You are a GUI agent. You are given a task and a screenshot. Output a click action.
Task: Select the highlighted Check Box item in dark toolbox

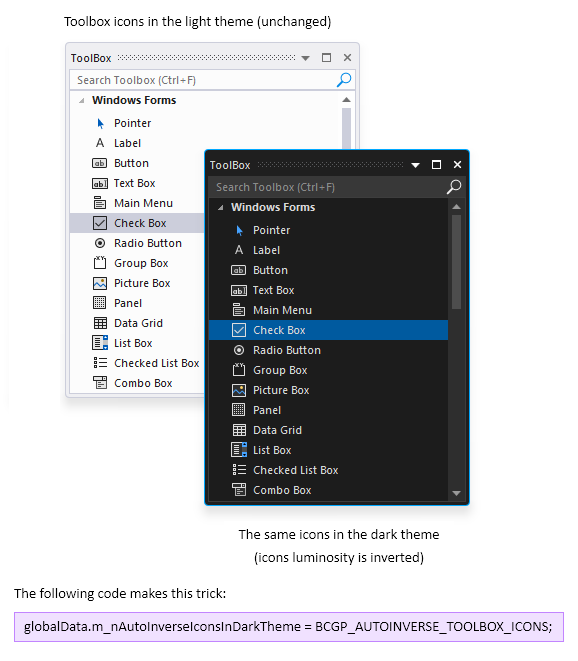(328, 330)
